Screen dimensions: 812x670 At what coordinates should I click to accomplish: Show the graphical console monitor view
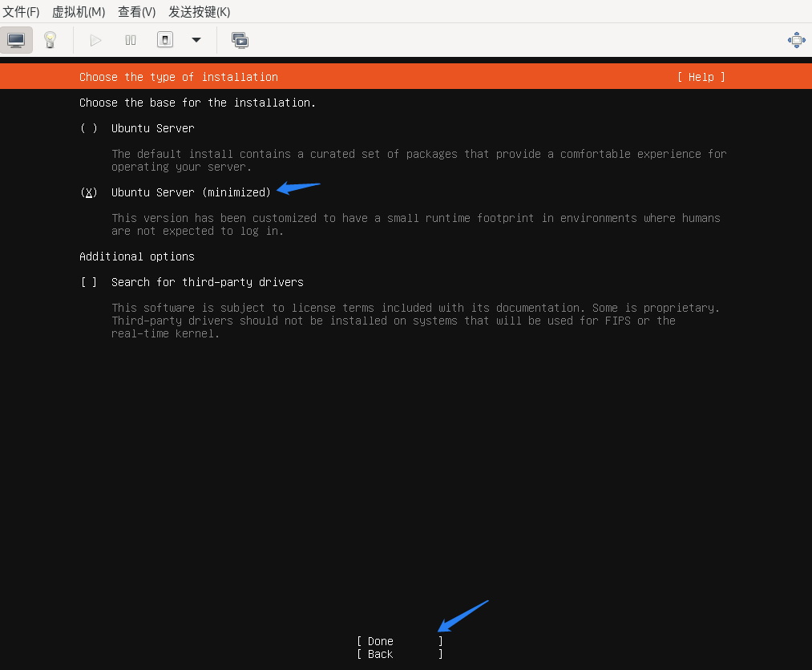click(16, 40)
